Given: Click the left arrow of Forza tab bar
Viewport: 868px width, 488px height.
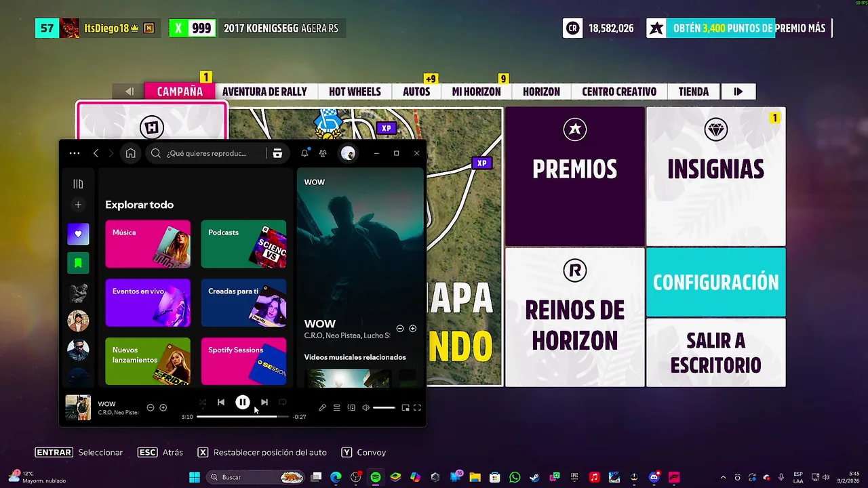Looking at the screenshot, I should click(x=129, y=91).
